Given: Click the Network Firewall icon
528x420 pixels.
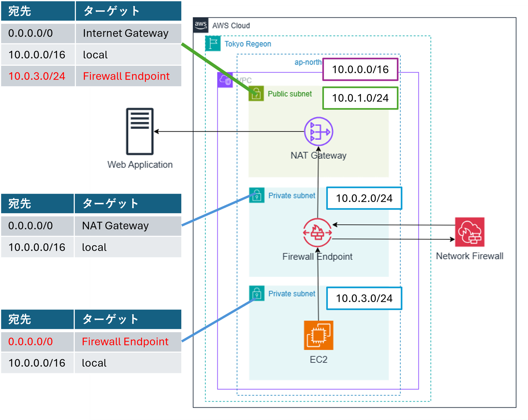Looking at the screenshot, I should pyautogui.click(x=469, y=232).
